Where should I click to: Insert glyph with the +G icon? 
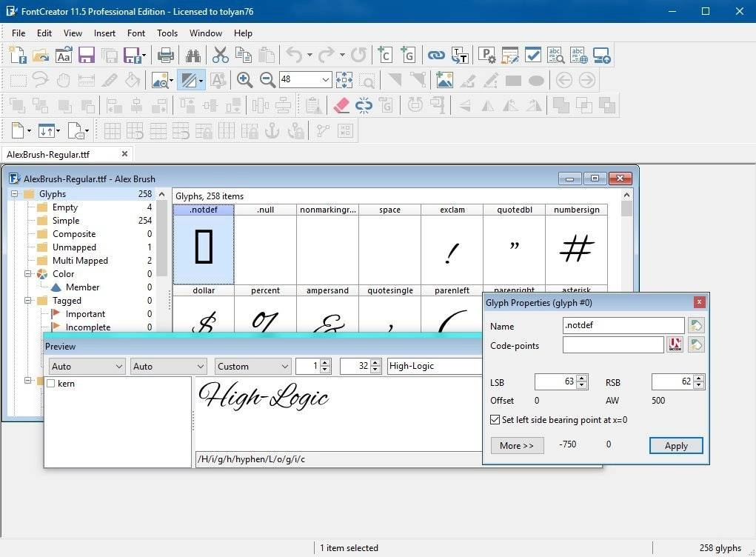tap(408, 56)
